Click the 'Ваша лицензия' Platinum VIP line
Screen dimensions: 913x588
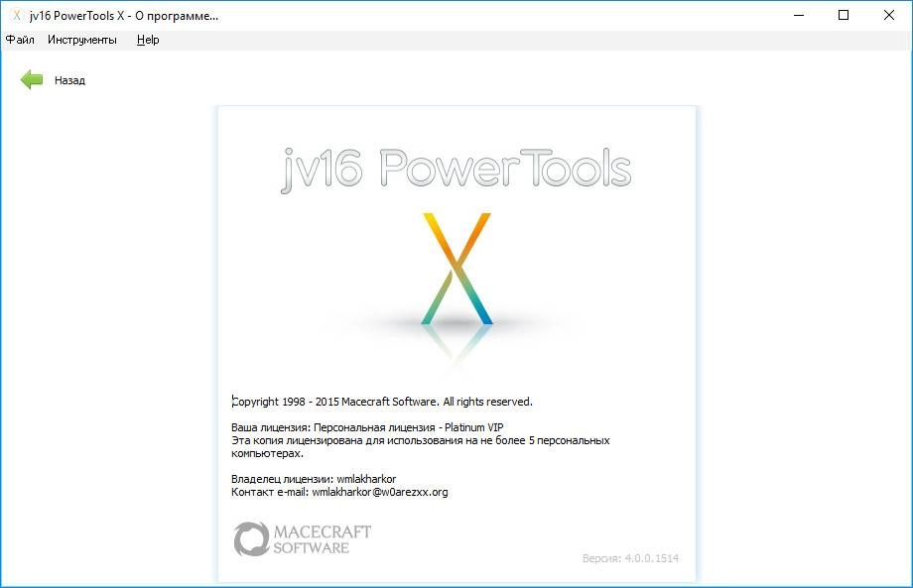click(367, 427)
